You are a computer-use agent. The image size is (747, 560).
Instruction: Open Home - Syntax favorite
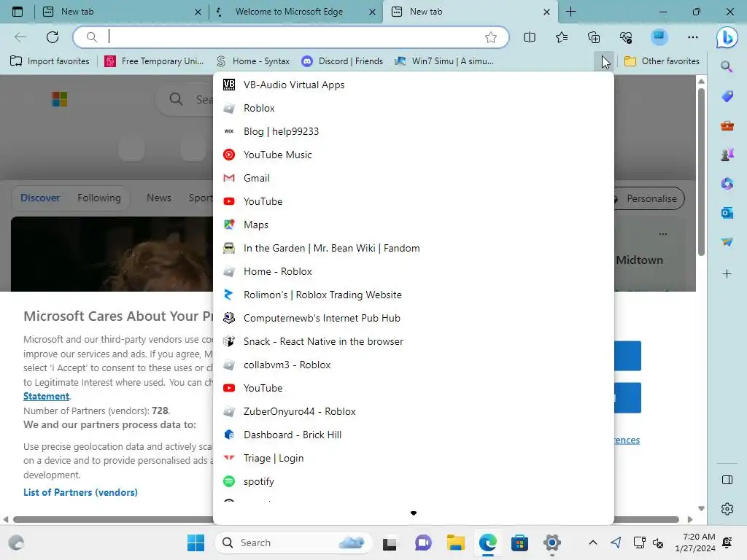pos(253,61)
